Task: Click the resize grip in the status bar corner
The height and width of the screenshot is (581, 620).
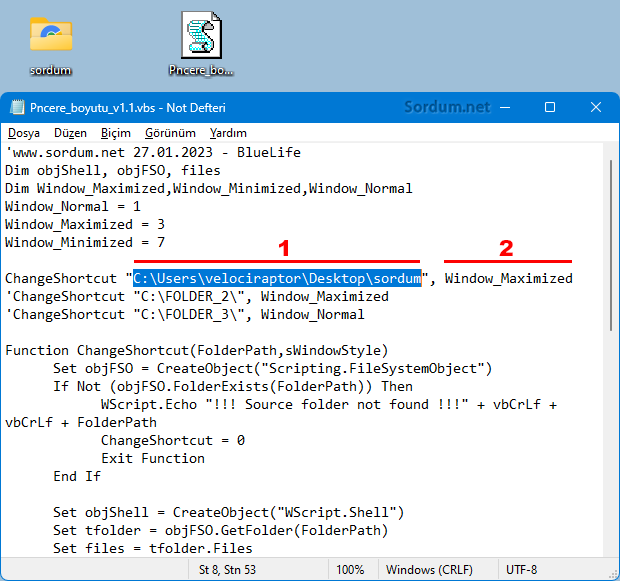Action: click(x=614, y=575)
